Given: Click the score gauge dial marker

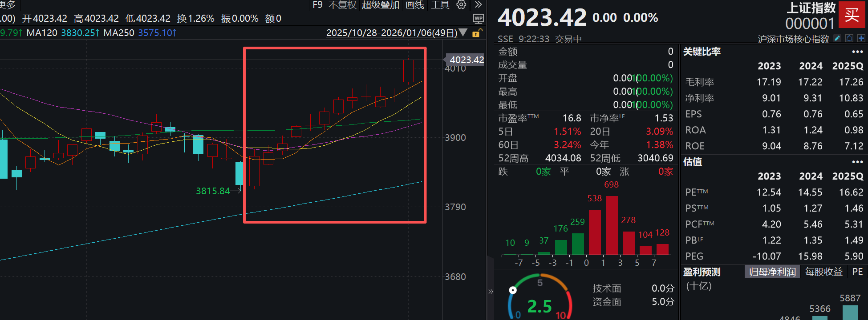Looking at the screenshot, I should (x=513, y=290).
